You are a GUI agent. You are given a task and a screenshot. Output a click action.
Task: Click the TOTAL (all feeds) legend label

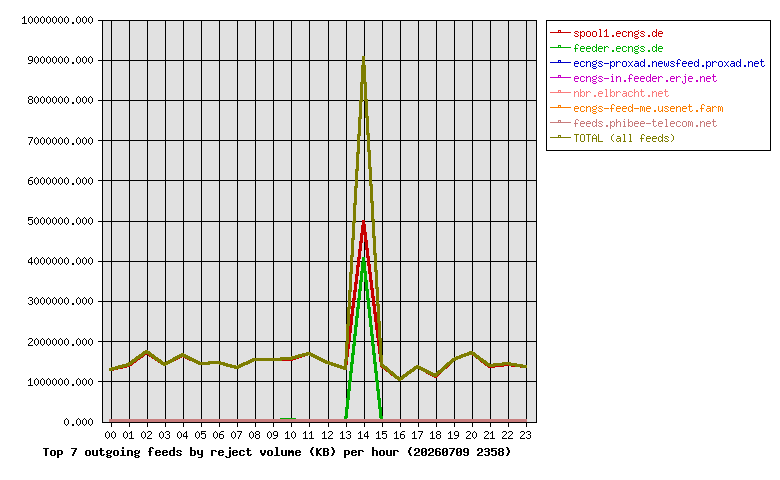point(624,138)
